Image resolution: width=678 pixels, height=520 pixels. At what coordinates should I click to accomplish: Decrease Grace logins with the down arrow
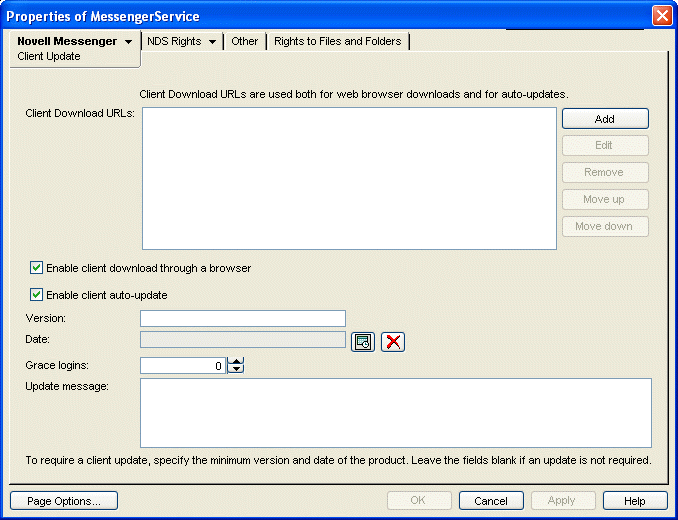[x=236, y=369]
